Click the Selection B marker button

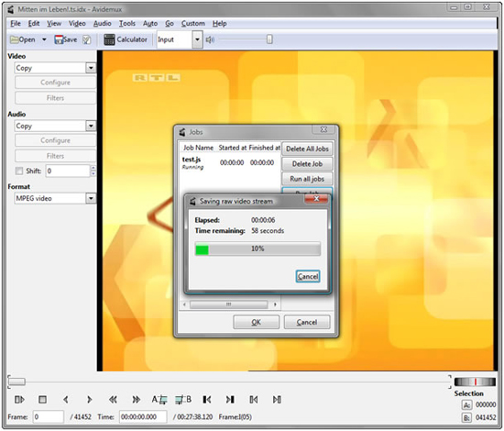coord(466,417)
